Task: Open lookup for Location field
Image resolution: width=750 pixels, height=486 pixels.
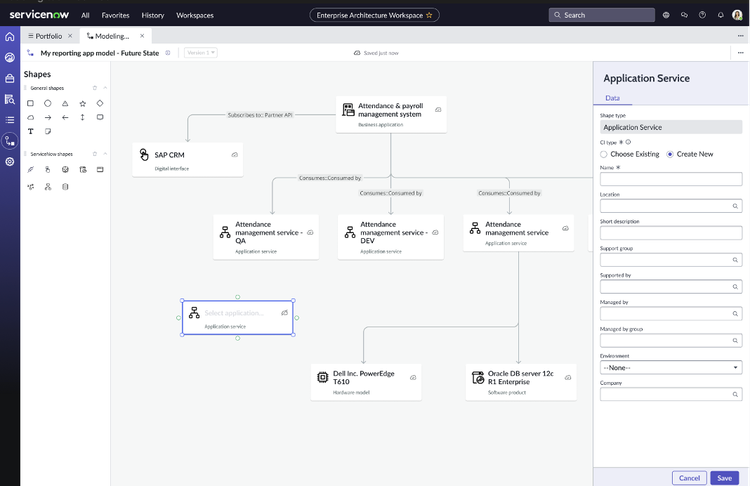Action: (x=735, y=206)
